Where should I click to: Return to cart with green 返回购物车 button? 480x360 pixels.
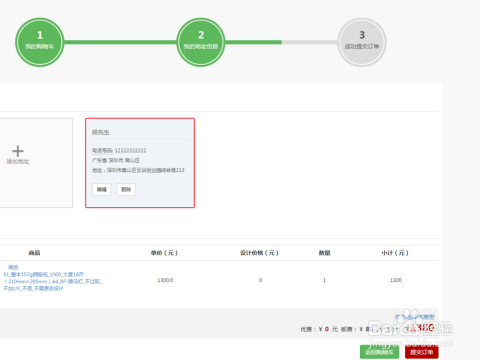(379, 352)
